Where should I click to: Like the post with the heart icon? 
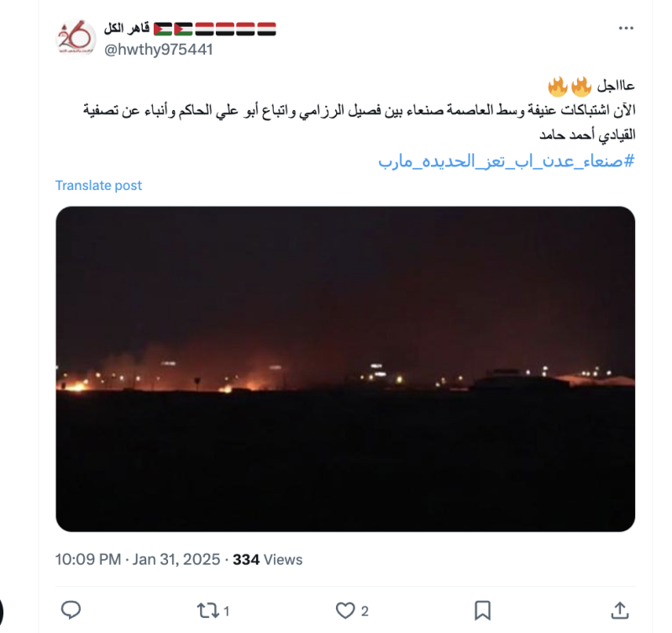tap(345, 610)
